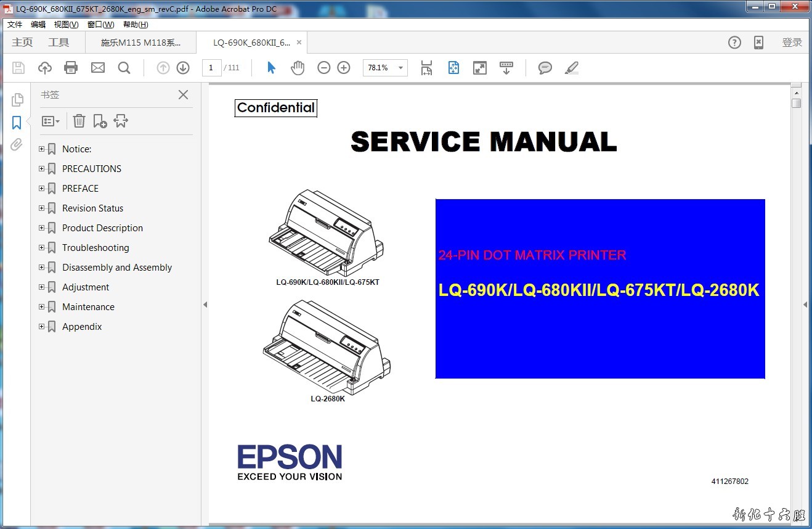
Task: Open the bookmark options dropdown menu
Action: click(51, 121)
